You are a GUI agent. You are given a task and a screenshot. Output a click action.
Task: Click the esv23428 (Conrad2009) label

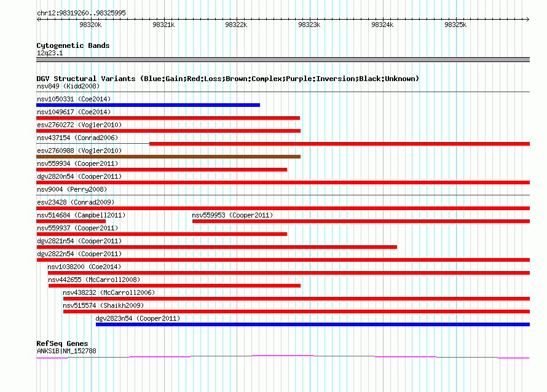pos(76,202)
